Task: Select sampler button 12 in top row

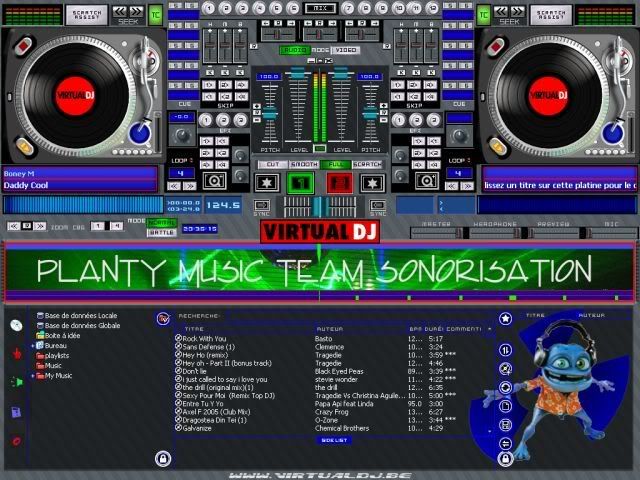Action: click(432, 8)
